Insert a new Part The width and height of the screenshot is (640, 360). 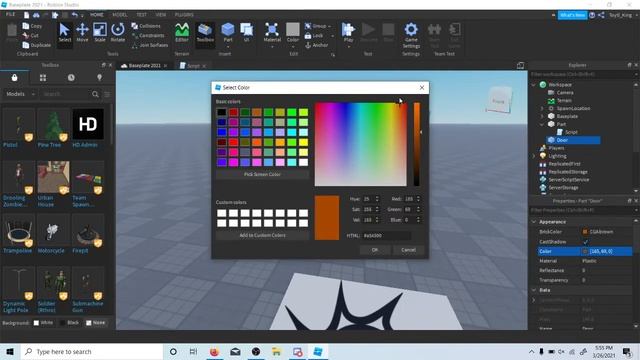pyautogui.click(x=228, y=32)
